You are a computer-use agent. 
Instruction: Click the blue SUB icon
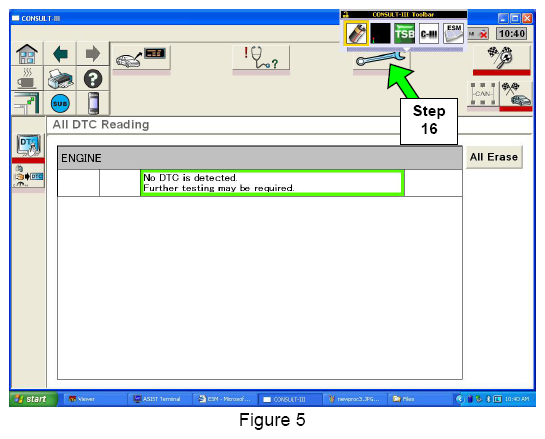(x=60, y=104)
